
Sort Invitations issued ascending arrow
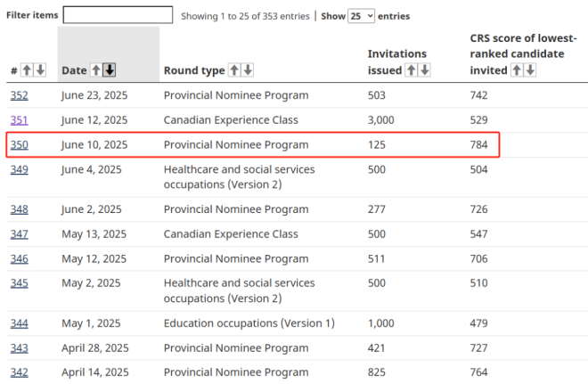click(412, 70)
